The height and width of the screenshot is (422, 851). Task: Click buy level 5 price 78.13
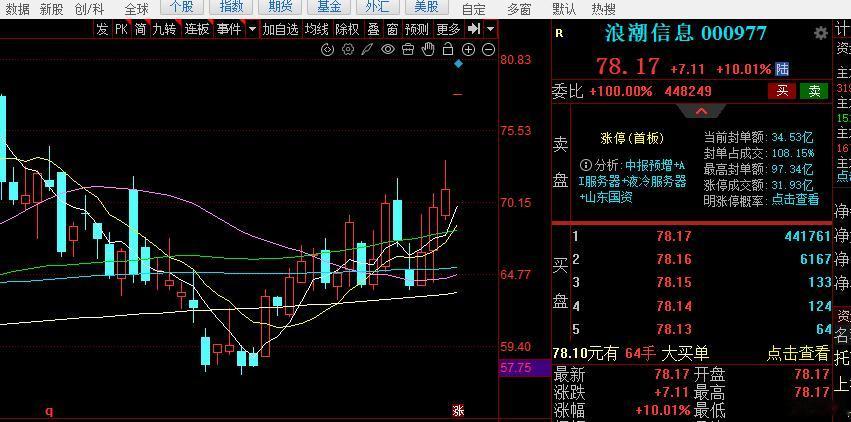pyautogui.click(x=674, y=329)
